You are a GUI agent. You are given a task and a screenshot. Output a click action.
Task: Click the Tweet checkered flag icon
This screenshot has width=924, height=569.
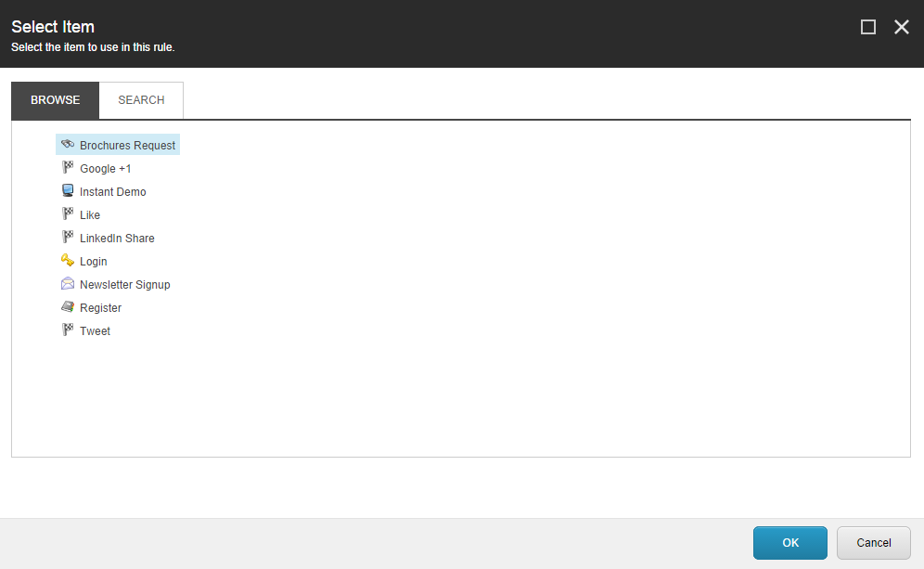point(68,330)
